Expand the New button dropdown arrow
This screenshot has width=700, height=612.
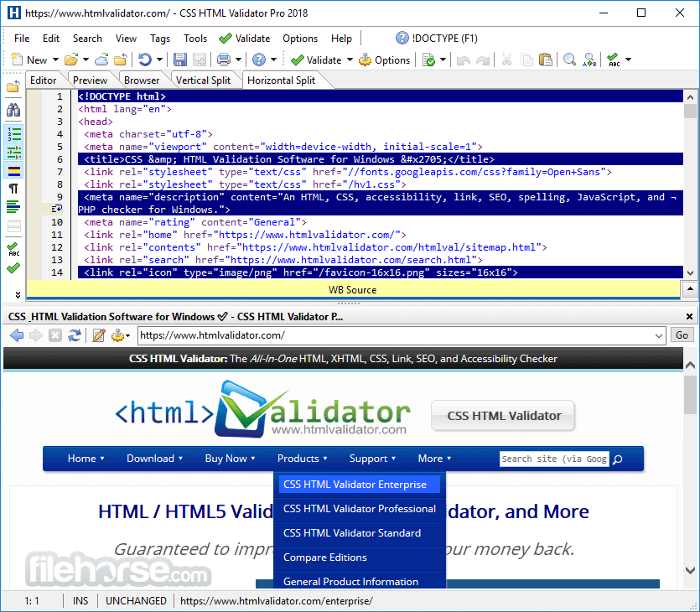pyautogui.click(x=56, y=60)
